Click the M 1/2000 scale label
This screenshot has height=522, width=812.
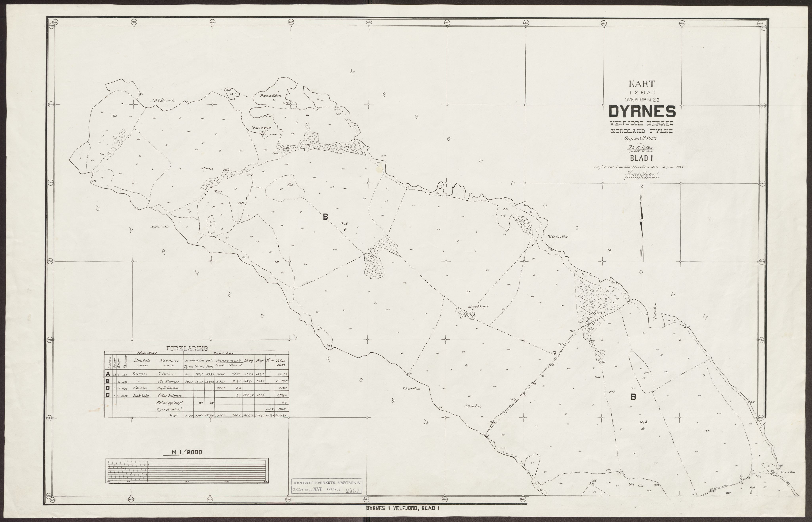[187, 452]
